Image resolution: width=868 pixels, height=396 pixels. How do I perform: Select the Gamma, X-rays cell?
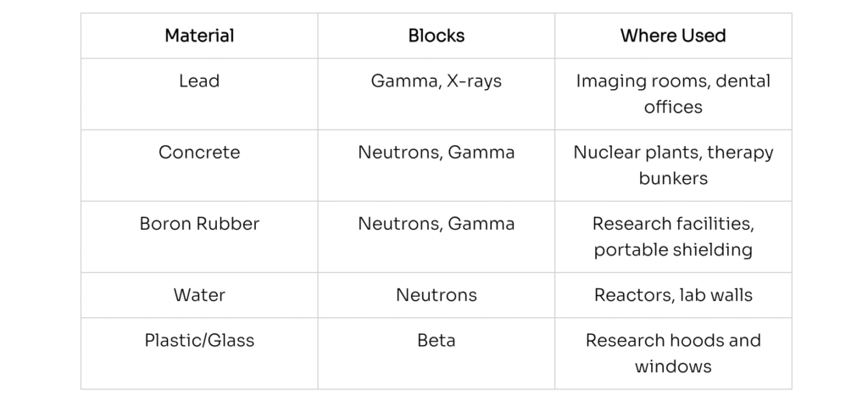(x=437, y=81)
